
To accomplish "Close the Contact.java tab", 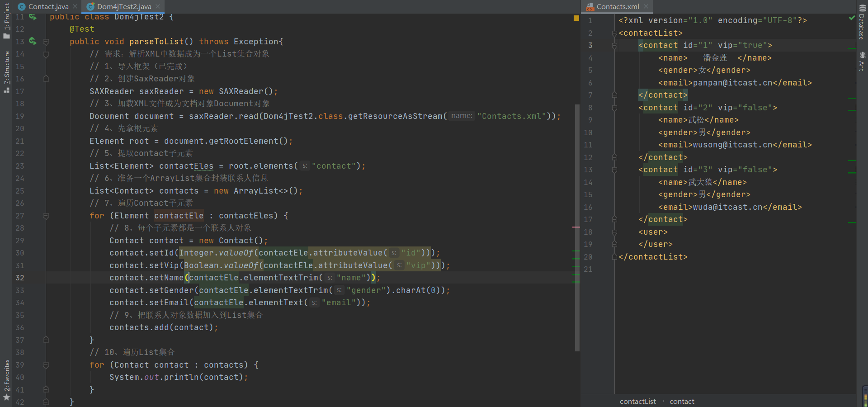I will click(75, 6).
